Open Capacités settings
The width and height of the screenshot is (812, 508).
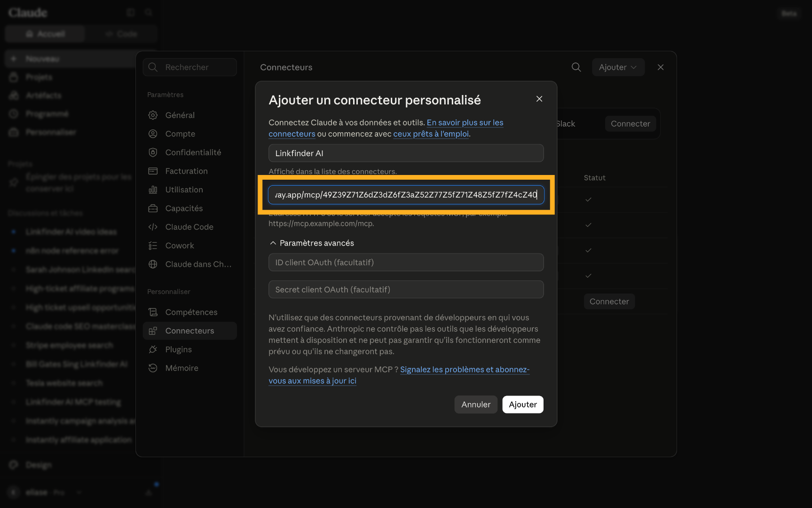point(190,208)
